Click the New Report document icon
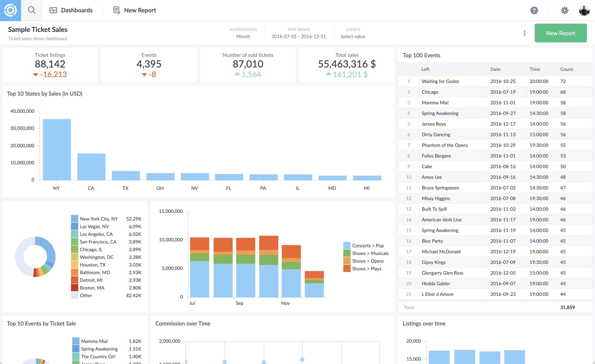Viewport: 595px width, 364px height. click(117, 10)
